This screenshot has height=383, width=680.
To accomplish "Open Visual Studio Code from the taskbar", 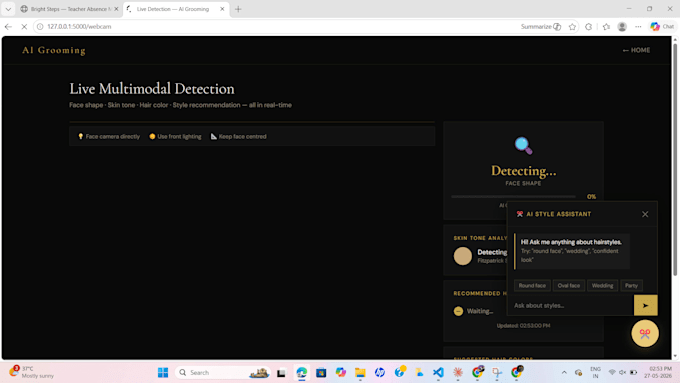I will pos(438,372).
